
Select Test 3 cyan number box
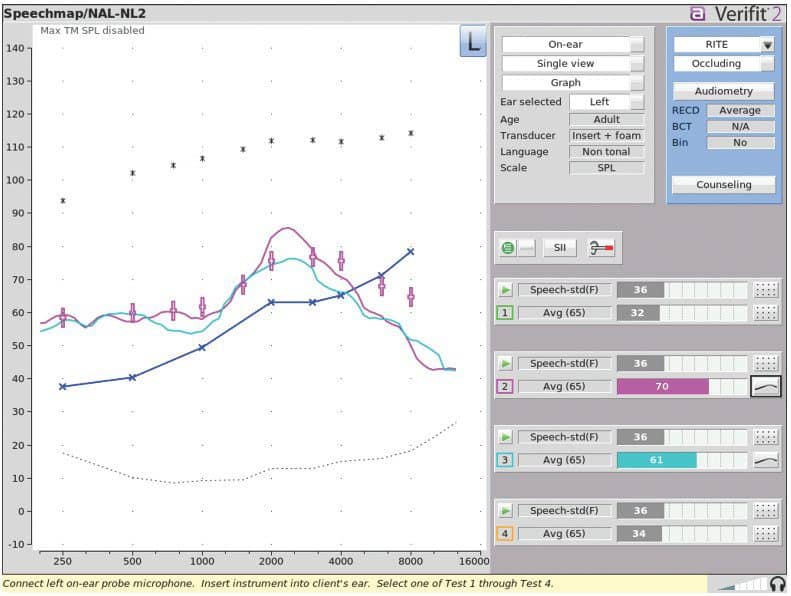coord(505,460)
